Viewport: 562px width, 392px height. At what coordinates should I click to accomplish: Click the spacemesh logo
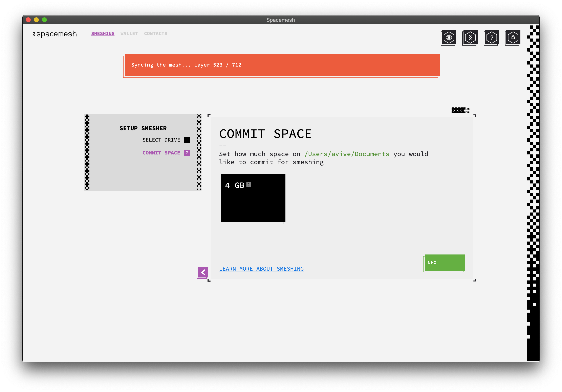55,34
